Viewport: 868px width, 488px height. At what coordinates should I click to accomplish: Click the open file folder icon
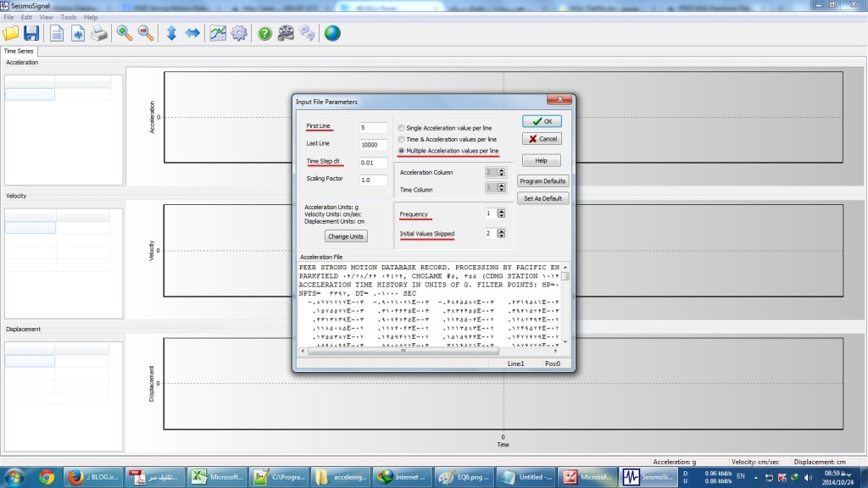[11, 33]
